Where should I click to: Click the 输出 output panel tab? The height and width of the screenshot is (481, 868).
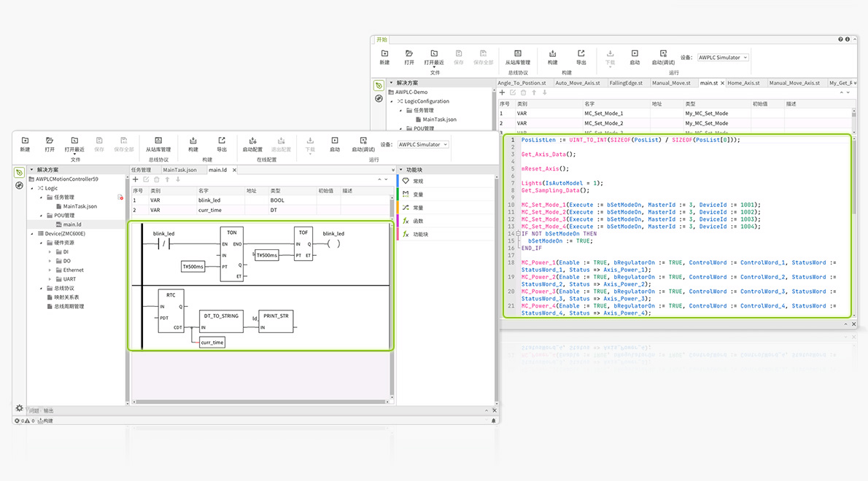49,410
